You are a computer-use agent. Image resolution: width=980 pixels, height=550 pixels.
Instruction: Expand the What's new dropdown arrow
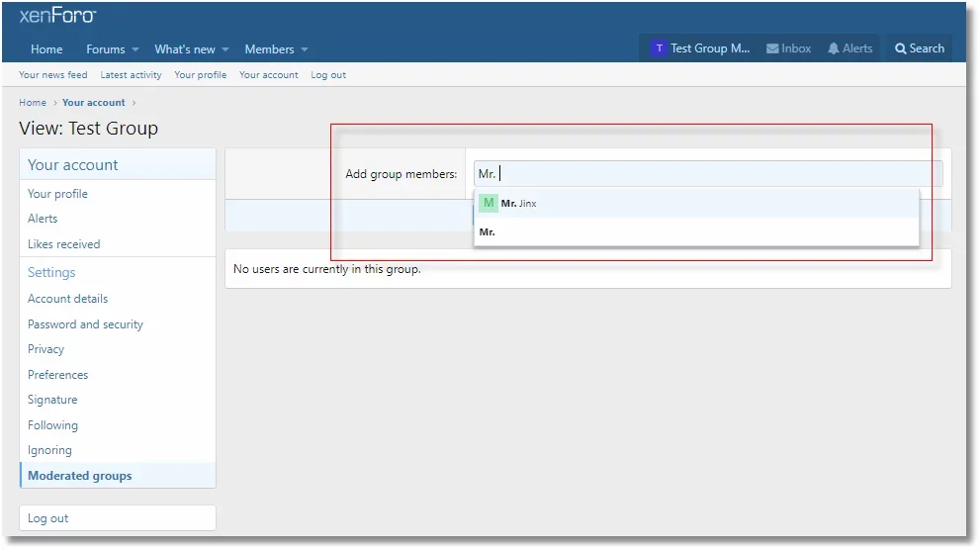pos(225,49)
